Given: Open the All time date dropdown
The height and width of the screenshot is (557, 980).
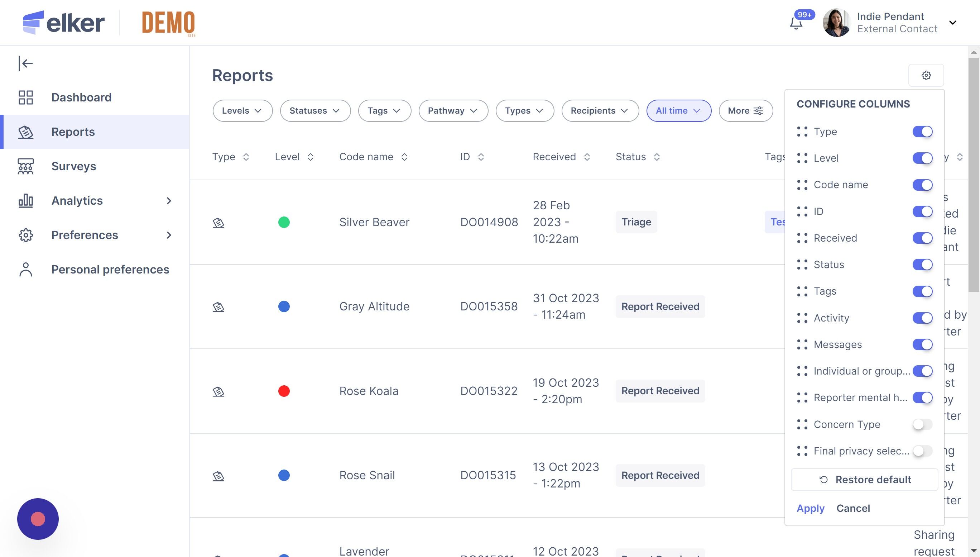Looking at the screenshot, I should click(x=678, y=111).
